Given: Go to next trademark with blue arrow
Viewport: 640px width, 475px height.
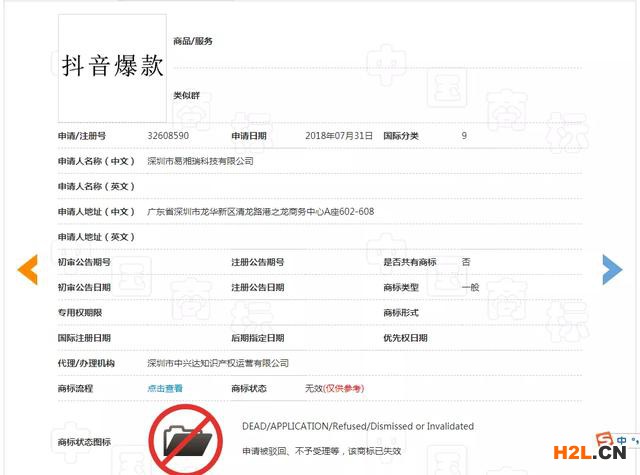Looking at the screenshot, I should tap(612, 269).
